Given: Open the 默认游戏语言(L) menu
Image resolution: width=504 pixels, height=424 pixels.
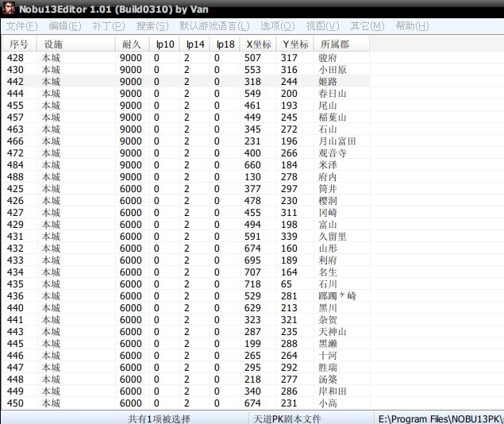Looking at the screenshot, I should click(x=214, y=26).
